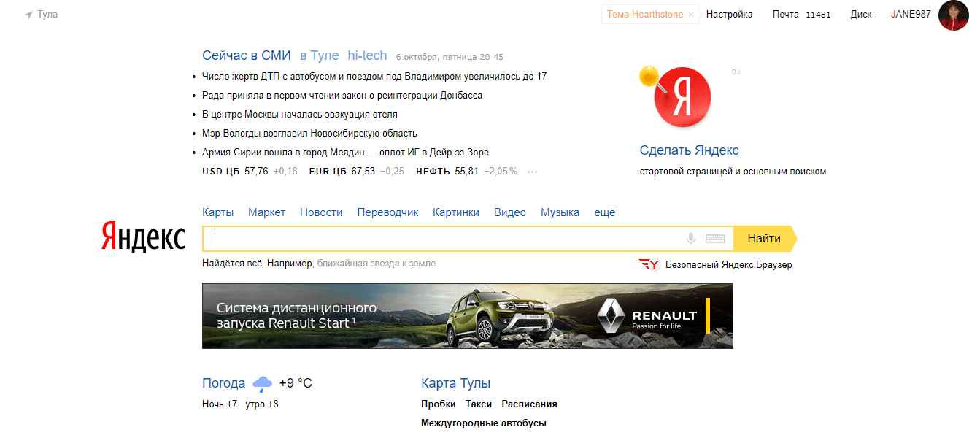Click Сделать Яндекс start page link
This screenshot has width=980, height=446.
tap(690, 150)
